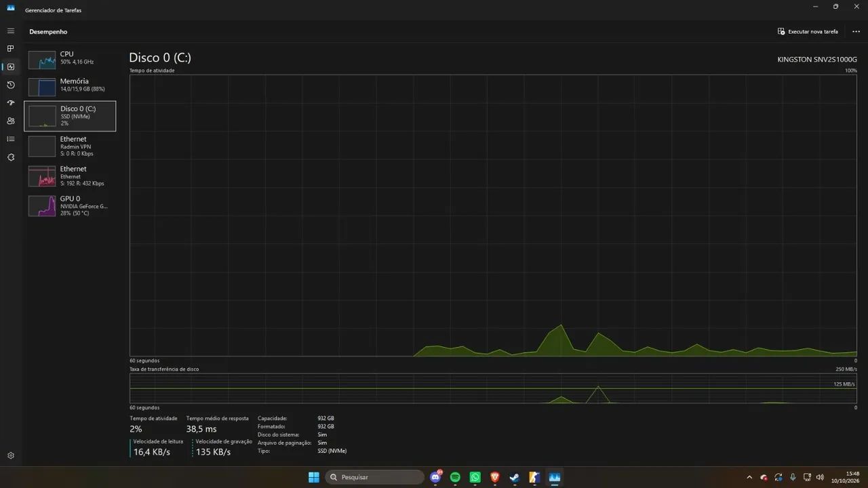
Task: Open Aplicativos de inicialização icon
Action: click(11, 103)
